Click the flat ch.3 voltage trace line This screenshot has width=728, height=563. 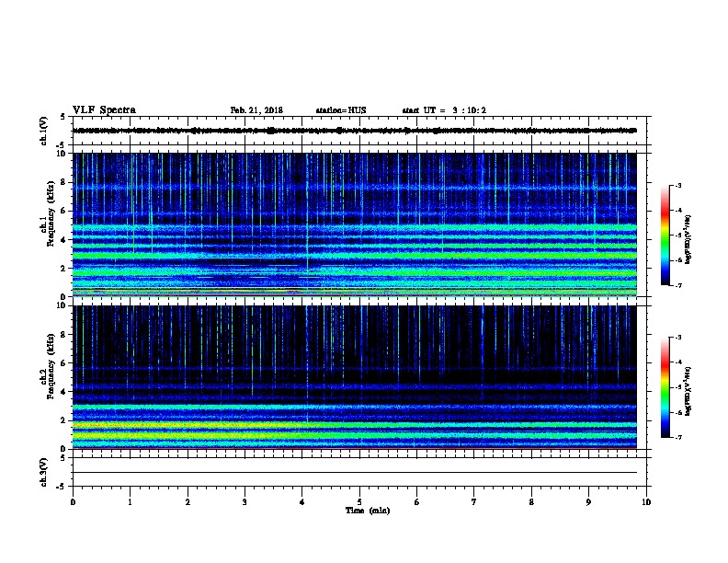[x=355, y=473]
